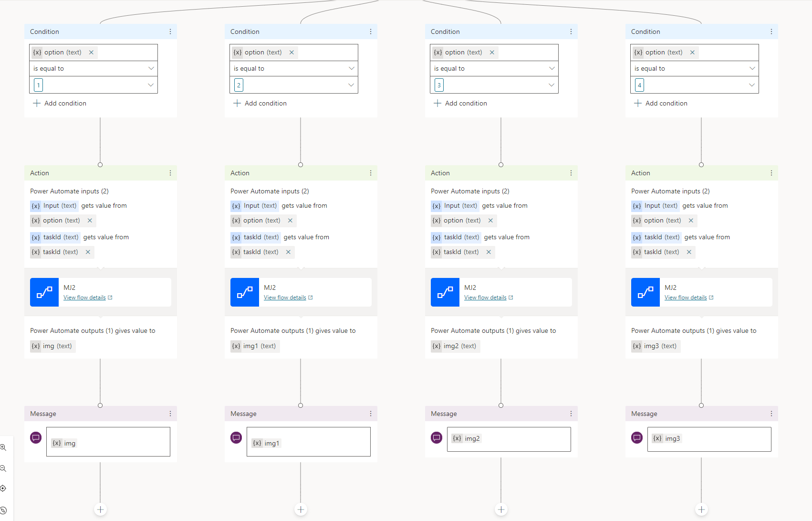Click the speech bubble icon of the img3 message
Screen dimensions: 812x521
click(x=637, y=437)
